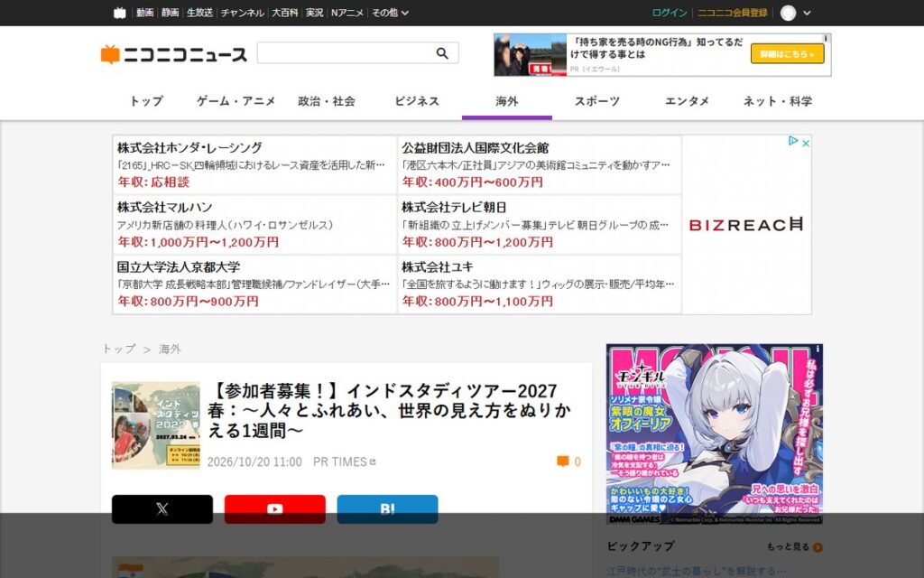Switch to the トップ tab
The image size is (924, 578).
click(146, 101)
